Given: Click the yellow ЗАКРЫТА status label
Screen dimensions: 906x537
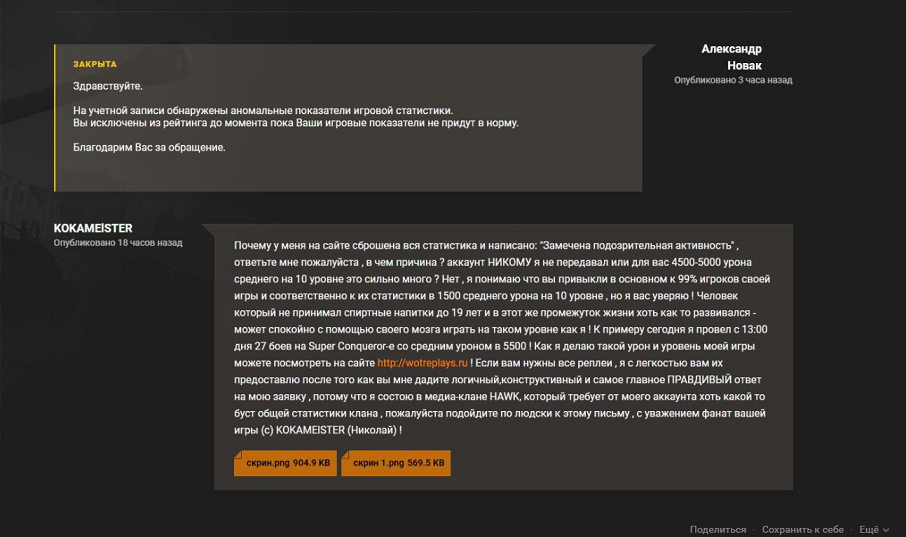Looking at the screenshot, I should click(95, 64).
